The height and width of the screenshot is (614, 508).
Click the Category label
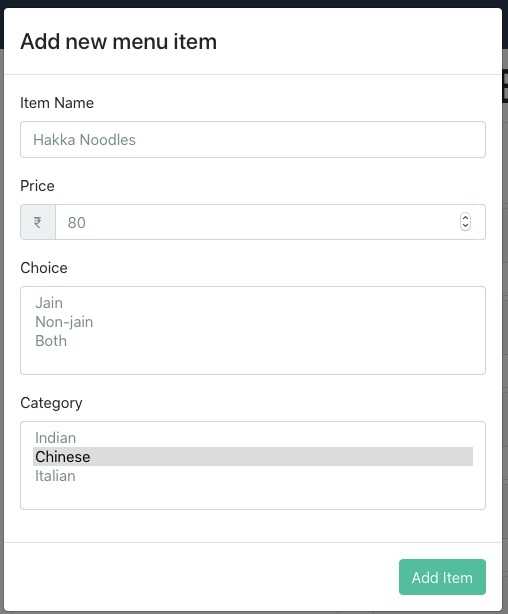(51, 403)
